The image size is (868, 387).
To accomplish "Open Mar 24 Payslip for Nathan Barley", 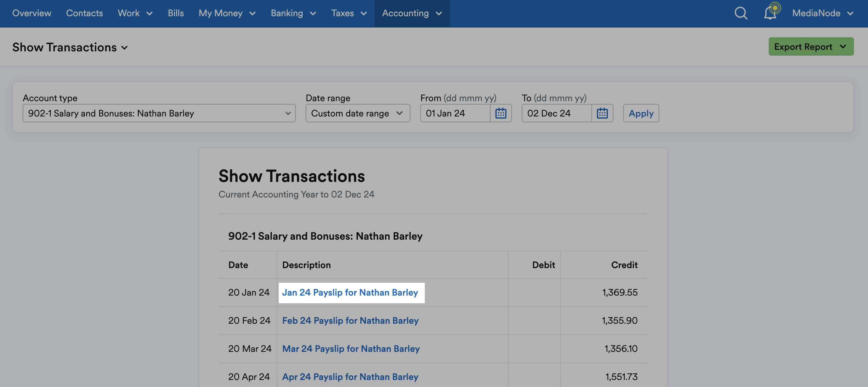I will pyautogui.click(x=351, y=348).
